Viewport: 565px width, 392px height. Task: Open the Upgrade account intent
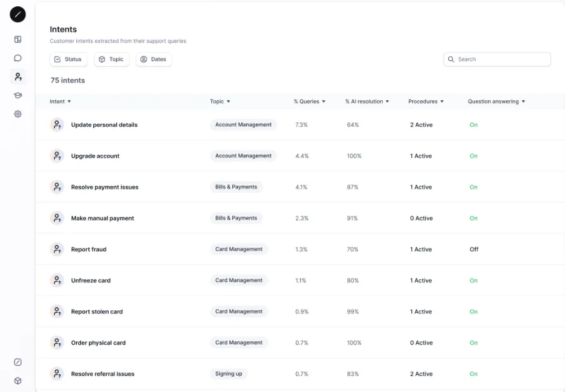(x=95, y=156)
